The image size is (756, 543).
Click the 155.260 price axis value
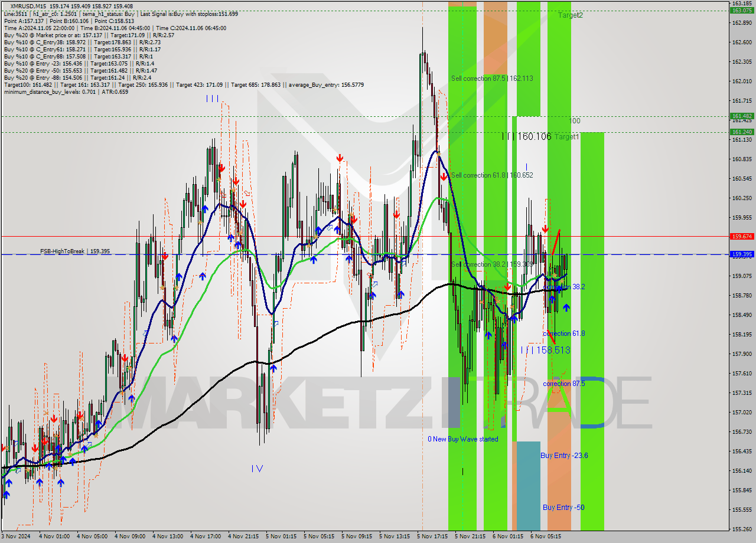pos(742,529)
